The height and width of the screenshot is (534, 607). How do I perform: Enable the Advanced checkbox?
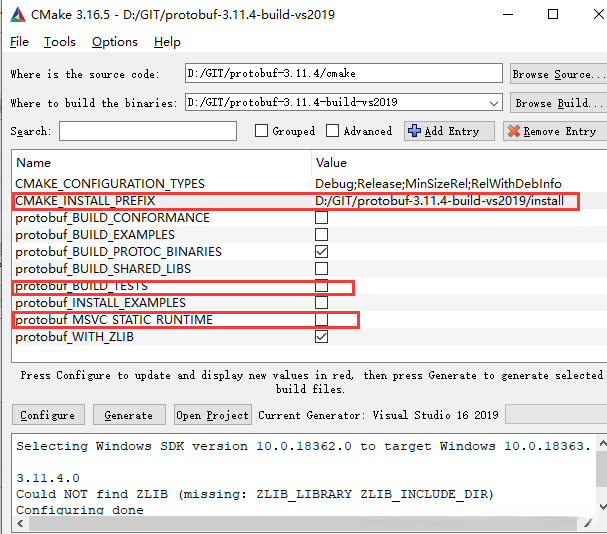332,131
